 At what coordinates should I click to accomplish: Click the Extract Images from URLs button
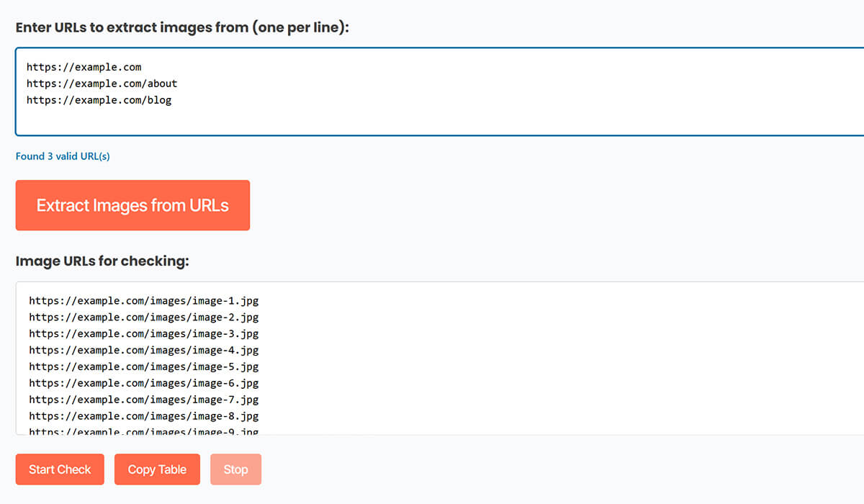[x=132, y=205]
